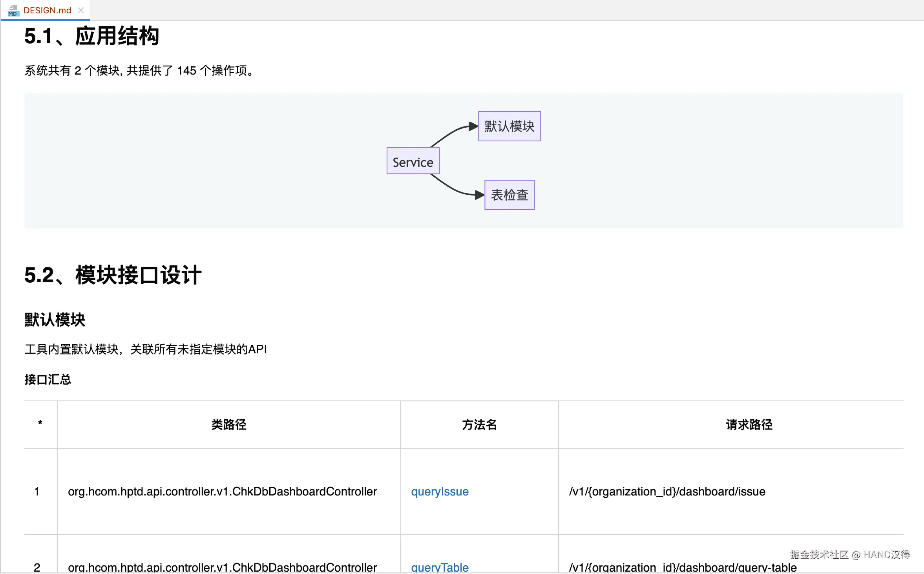
Task: Click the 默认模块 subsection heading
Action: coord(55,320)
